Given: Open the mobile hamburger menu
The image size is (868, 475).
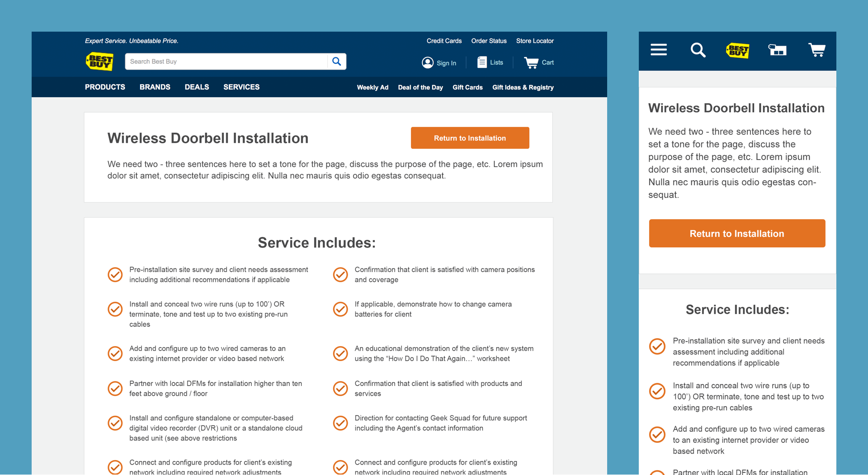Looking at the screenshot, I should click(658, 50).
